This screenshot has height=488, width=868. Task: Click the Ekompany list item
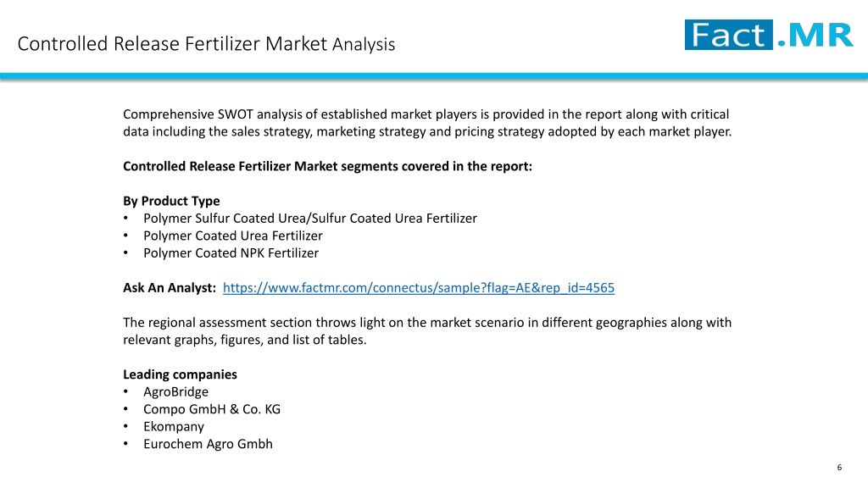point(174,427)
